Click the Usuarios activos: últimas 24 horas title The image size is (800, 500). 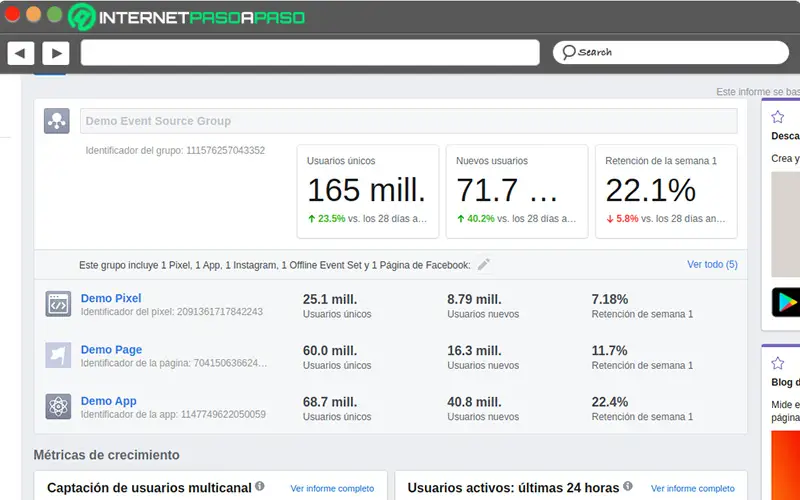coord(513,488)
